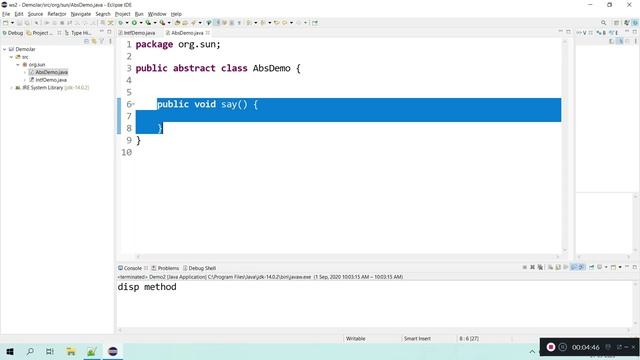
Task: Click the recording pause button
Action: click(563, 347)
